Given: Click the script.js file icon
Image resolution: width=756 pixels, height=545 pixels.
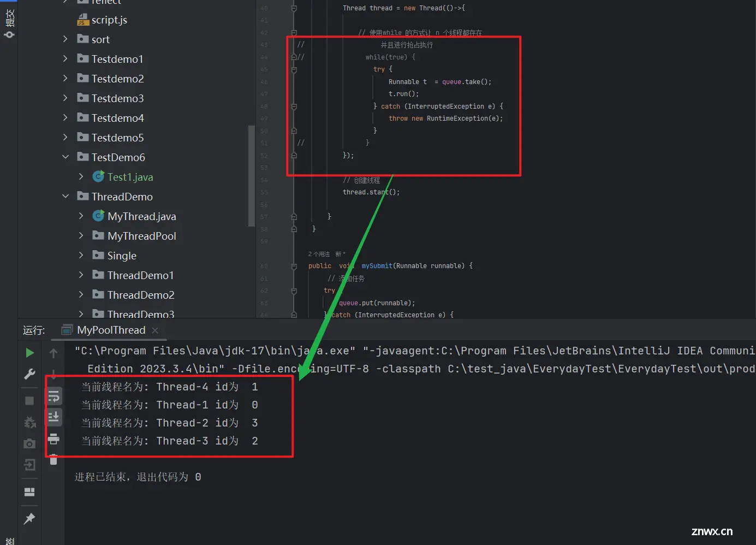Looking at the screenshot, I should (82, 20).
